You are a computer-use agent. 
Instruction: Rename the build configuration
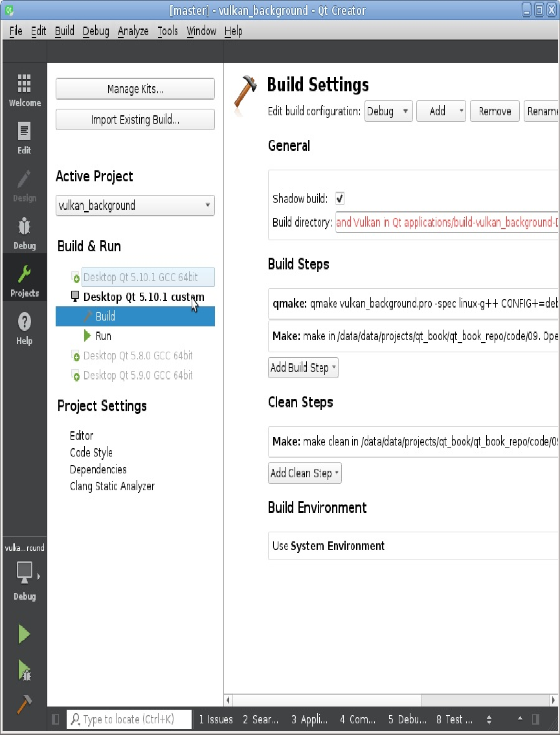tap(542, 111)
